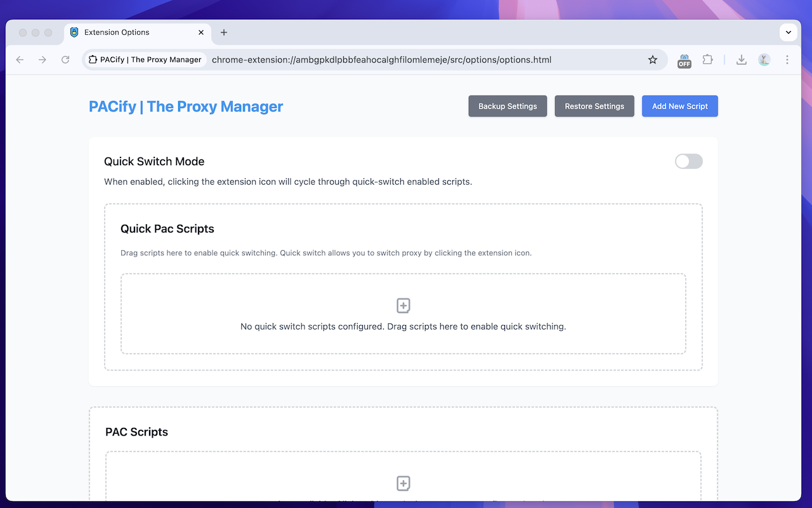
Task: Click the PACify extension OFF icon in toolbar
Action: click(x=684, y=60)
